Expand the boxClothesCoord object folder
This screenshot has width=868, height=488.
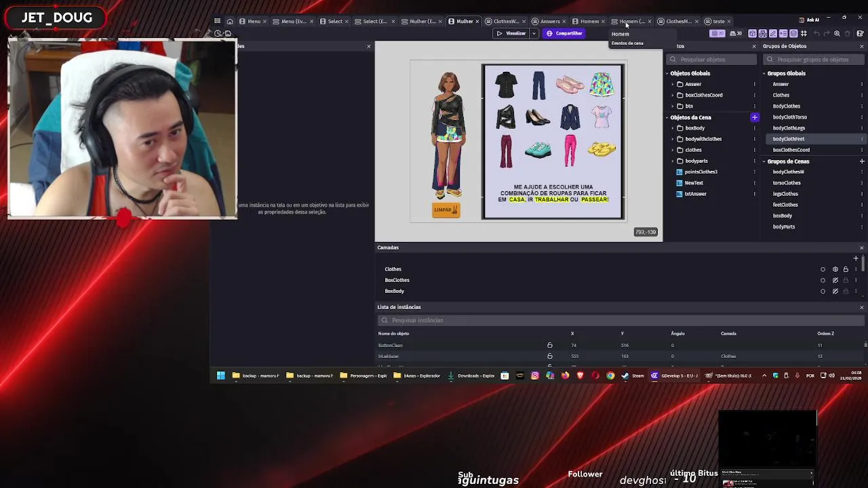tap(672, 95)
